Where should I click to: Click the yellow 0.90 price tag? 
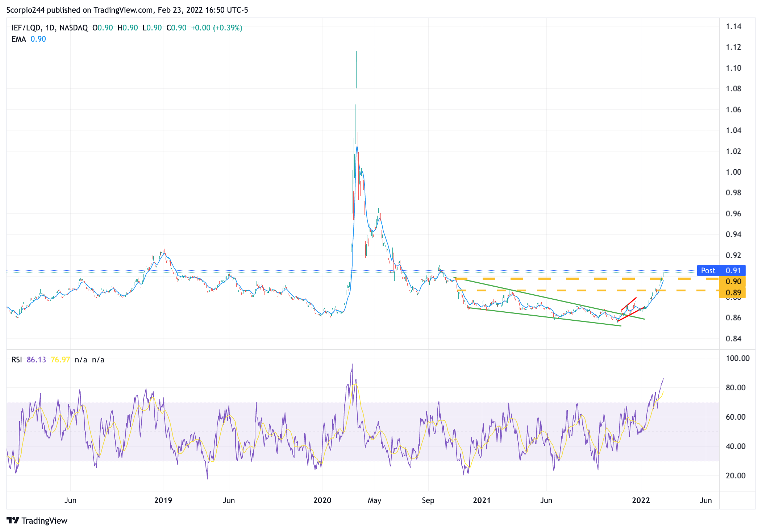point(733,281)
